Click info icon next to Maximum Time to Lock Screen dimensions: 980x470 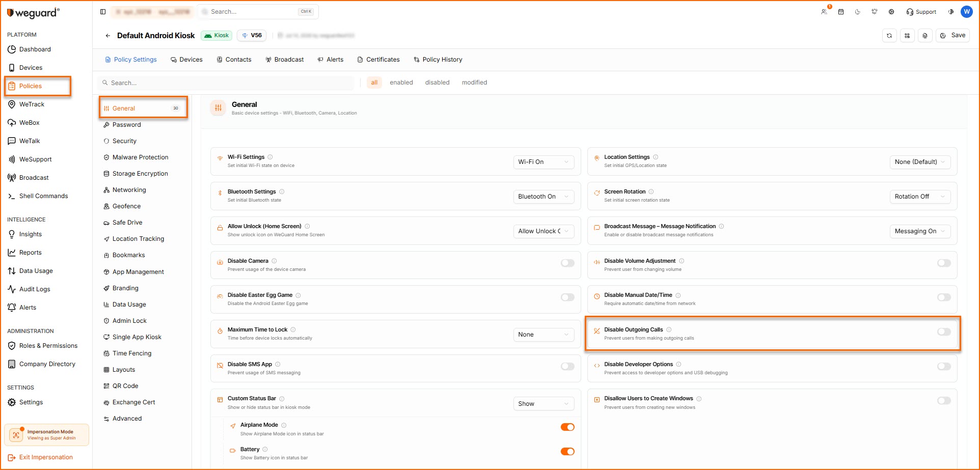[x=293, y=329]
